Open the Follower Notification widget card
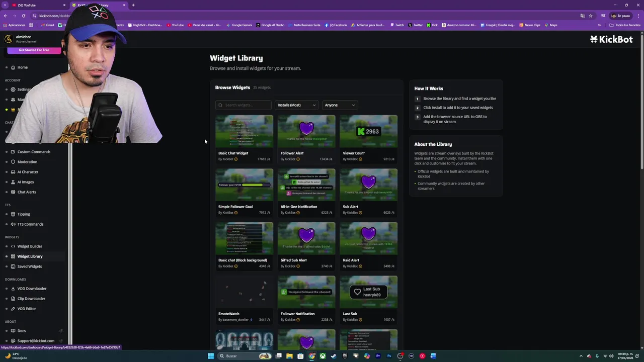 pos(306,299)
